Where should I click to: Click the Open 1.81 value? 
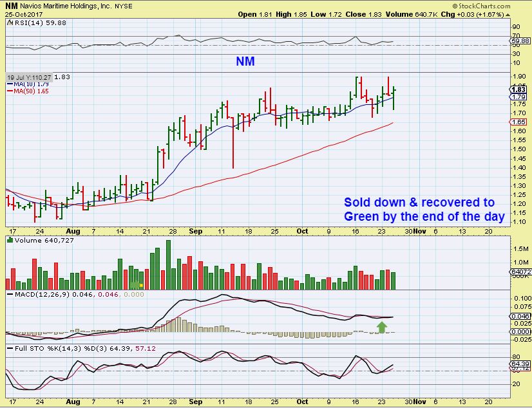click(x=255, y=14)
